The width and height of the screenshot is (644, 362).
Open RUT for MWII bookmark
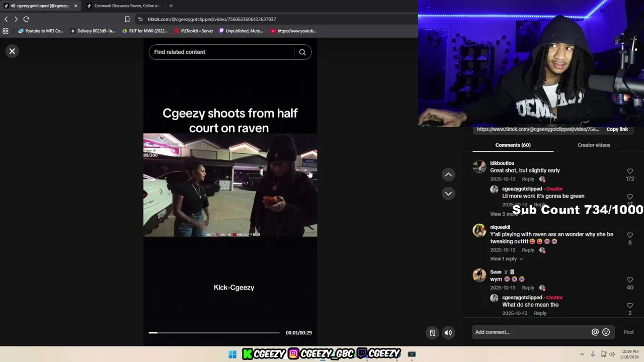point(145,31)
